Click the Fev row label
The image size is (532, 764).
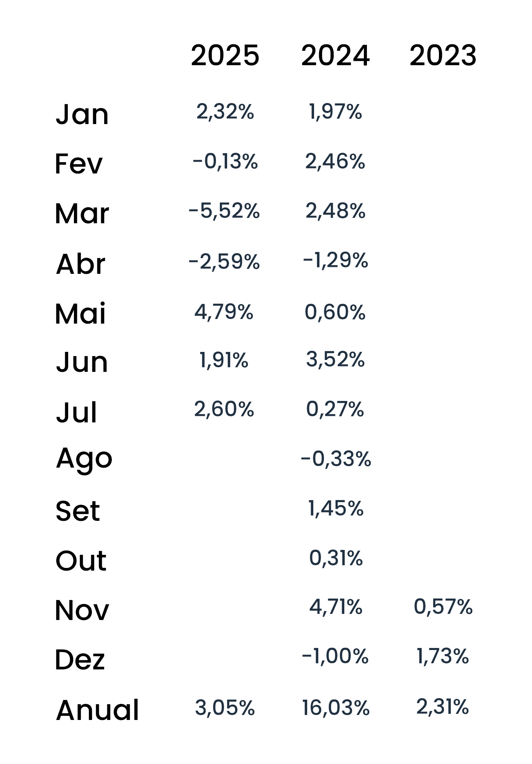tap(79, 164)
